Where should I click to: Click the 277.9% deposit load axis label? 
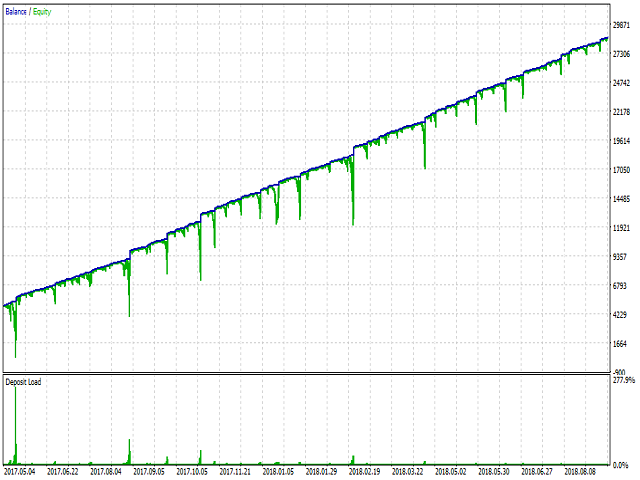point(622,381)
